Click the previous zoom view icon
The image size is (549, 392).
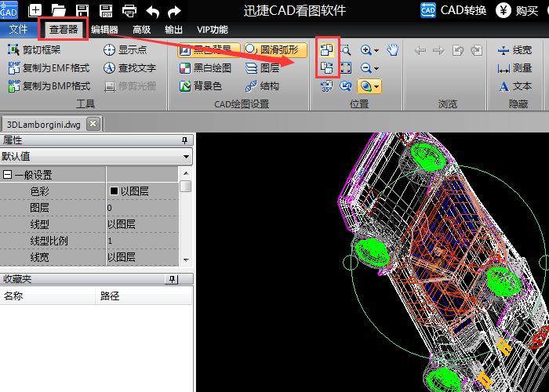click(346, 85)
